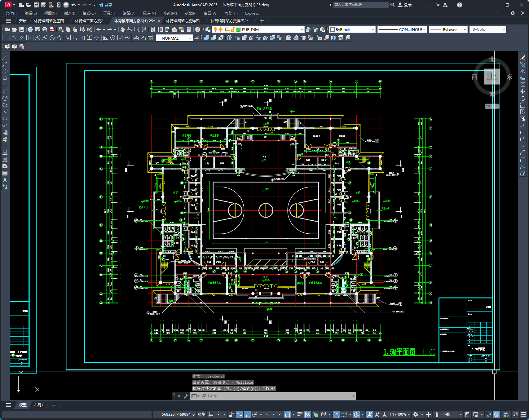Click the QuickCalc calculator icon

[189, 29]
